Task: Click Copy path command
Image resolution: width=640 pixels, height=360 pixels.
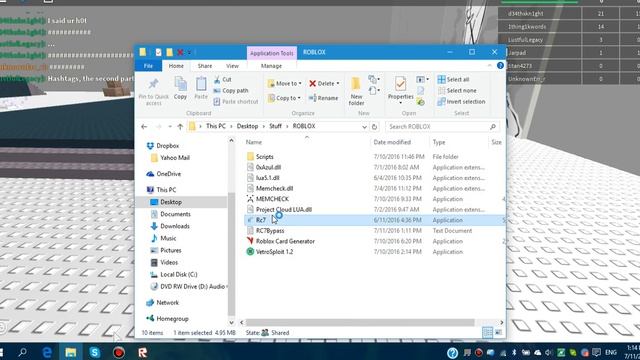Action: [231, 91]
